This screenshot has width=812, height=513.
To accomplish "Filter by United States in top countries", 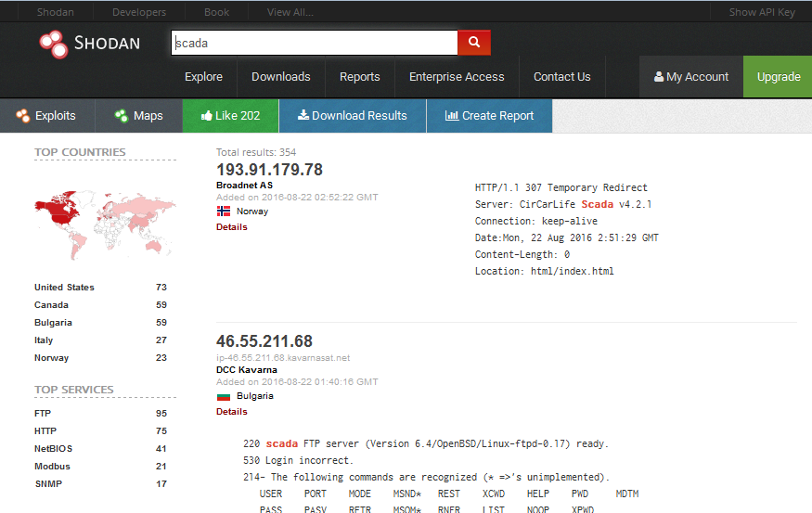I will click(64, 288).
